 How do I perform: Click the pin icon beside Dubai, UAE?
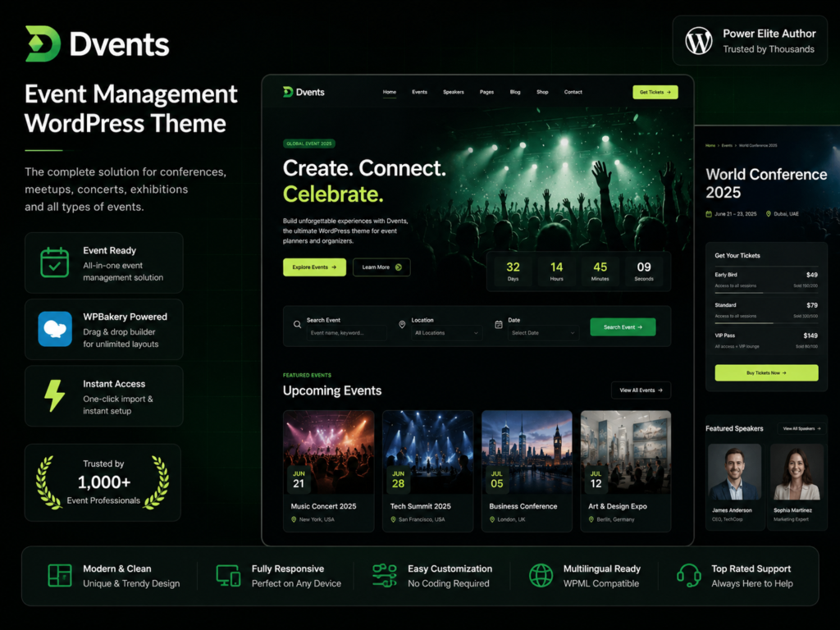click(x=768, y=214)
